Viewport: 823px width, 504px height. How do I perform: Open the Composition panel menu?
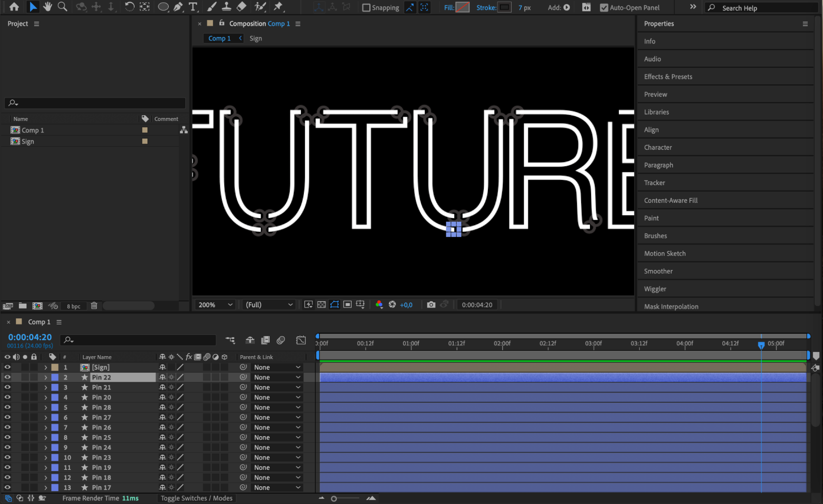[x=298, y=24]
